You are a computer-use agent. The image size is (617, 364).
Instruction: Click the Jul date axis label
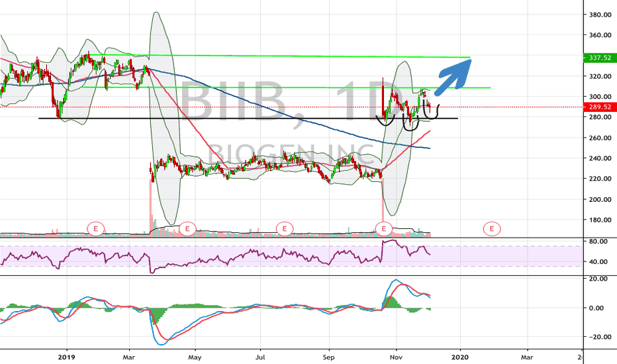[260, 357]
